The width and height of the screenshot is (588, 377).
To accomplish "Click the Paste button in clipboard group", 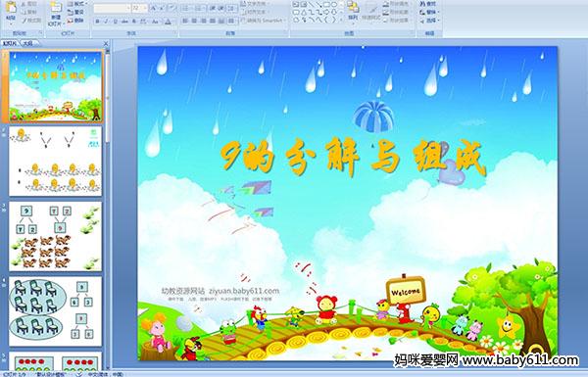I will pos(11,13).
